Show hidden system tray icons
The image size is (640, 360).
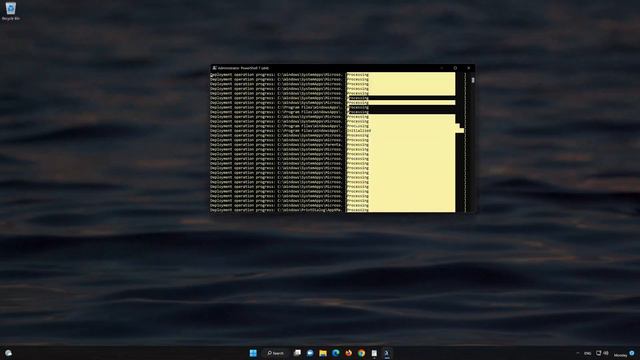577,353
